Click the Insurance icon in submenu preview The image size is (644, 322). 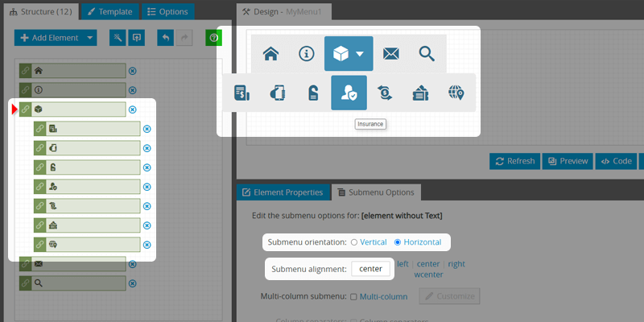pos(349,93)
